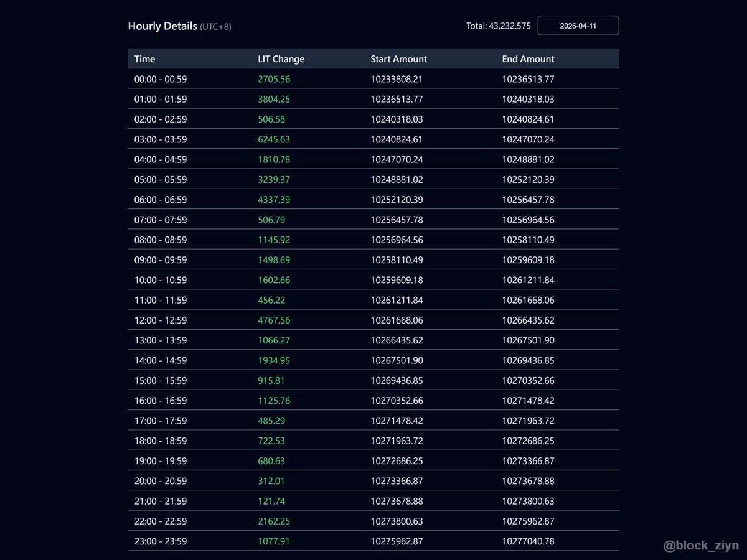Open the 2026-04-11 date picker field

click(x=578, y=26)
